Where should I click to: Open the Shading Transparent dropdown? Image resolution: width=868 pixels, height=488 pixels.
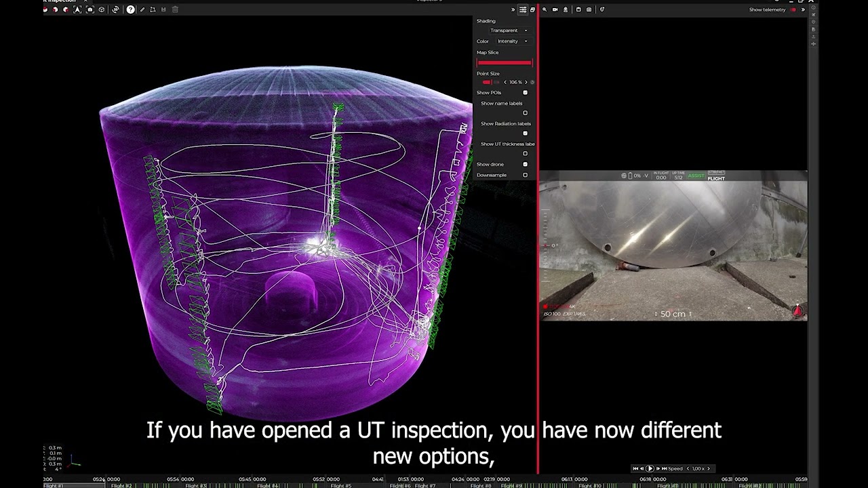(x=509, y=30)
